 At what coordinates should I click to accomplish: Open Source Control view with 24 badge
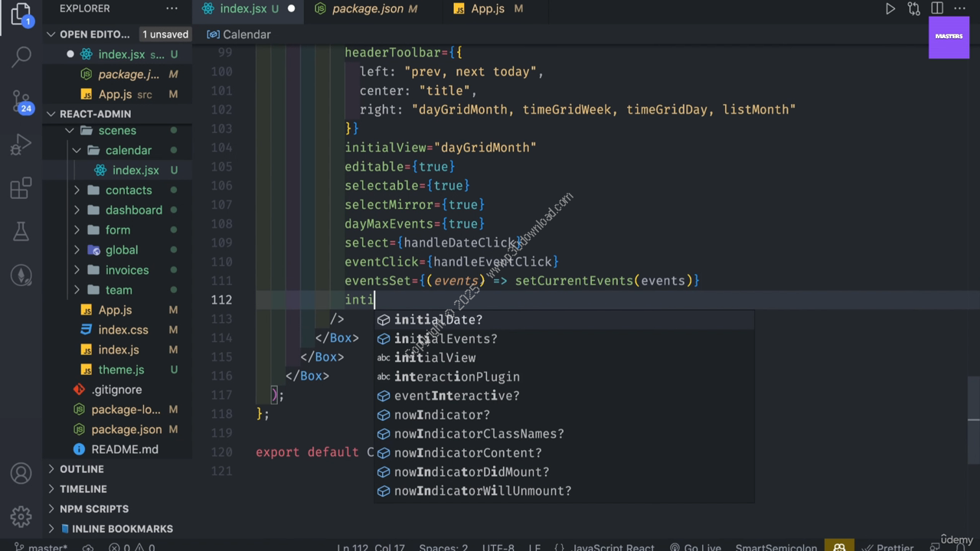21,100
